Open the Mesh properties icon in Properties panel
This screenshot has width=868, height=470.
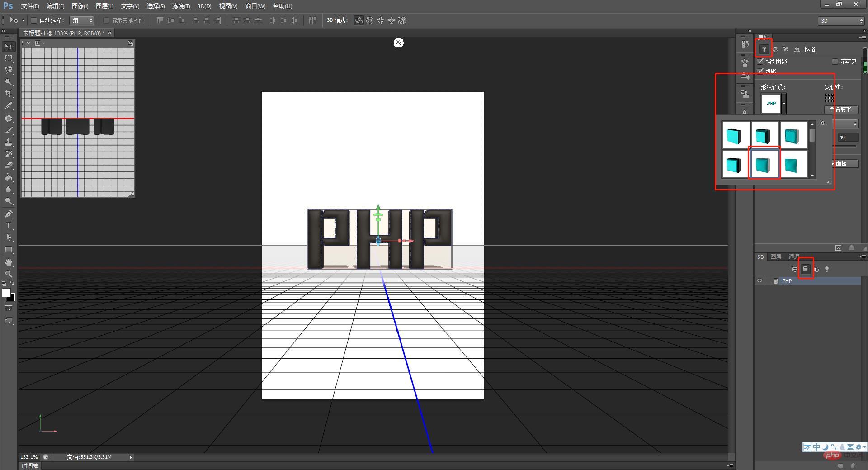coord(764,49)
